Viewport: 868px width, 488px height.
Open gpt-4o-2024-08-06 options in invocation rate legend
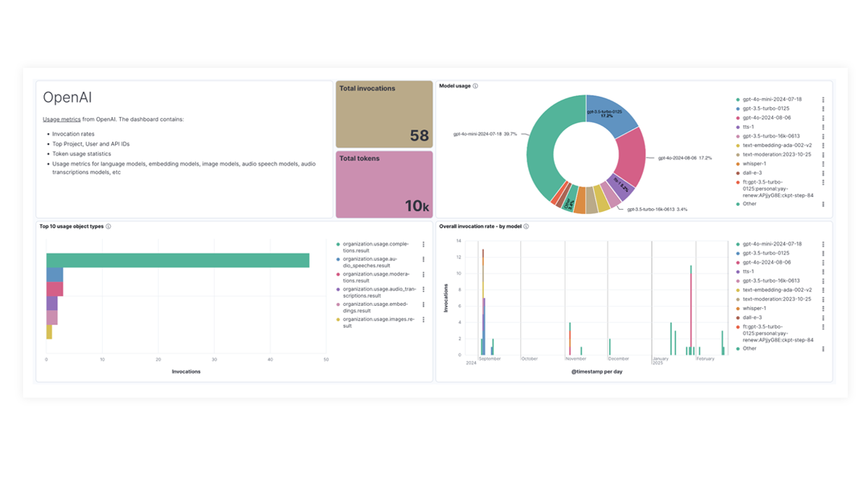[x=823, y=262]
